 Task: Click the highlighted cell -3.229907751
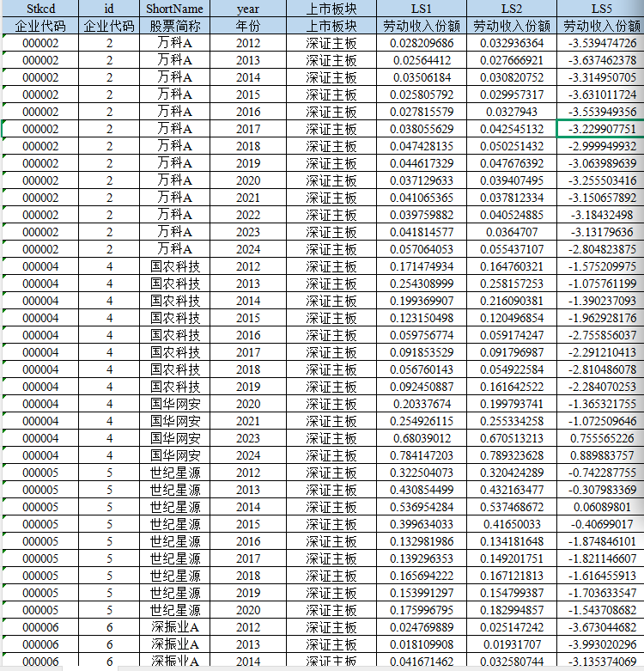(601, 129)
